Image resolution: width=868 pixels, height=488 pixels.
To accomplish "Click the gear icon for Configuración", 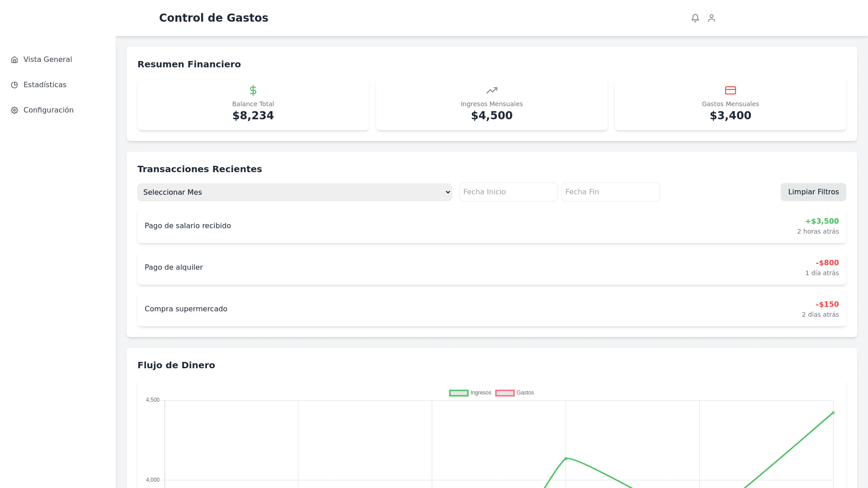I will coord(14,110).
